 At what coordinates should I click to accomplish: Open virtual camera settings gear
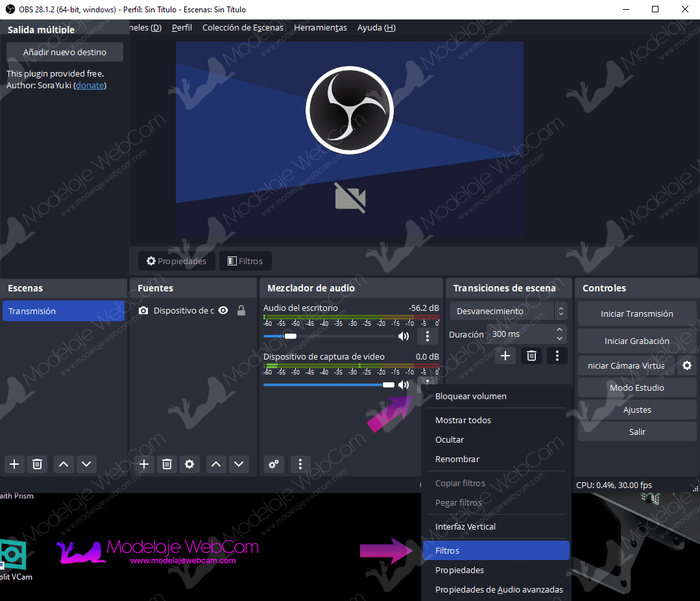[x=687, y=365]
